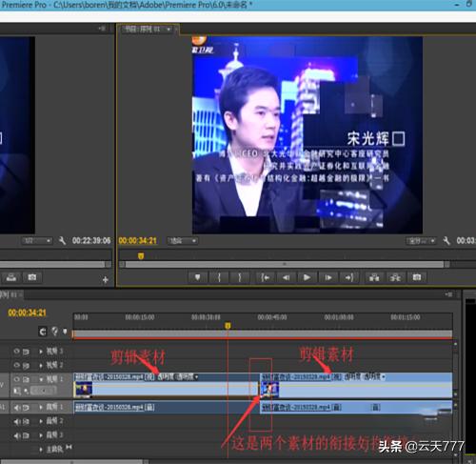Click the timeline timecode 00:00:34:21
Image resolution: width=476 pixels, height=464 pixels.
tap(28, 313)
